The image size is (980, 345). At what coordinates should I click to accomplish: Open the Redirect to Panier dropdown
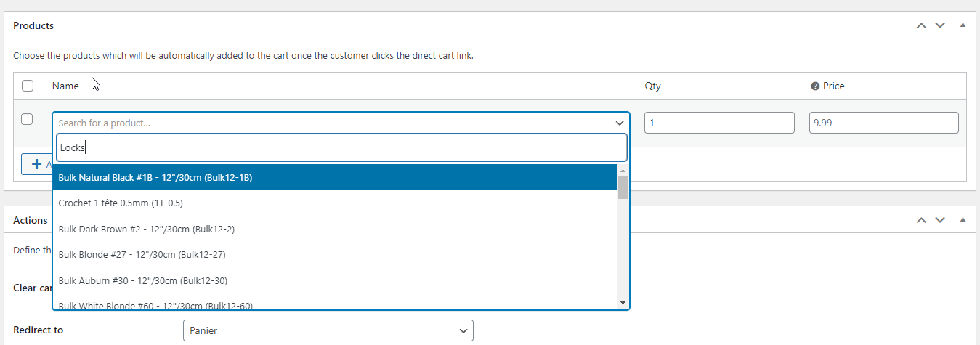328,330
